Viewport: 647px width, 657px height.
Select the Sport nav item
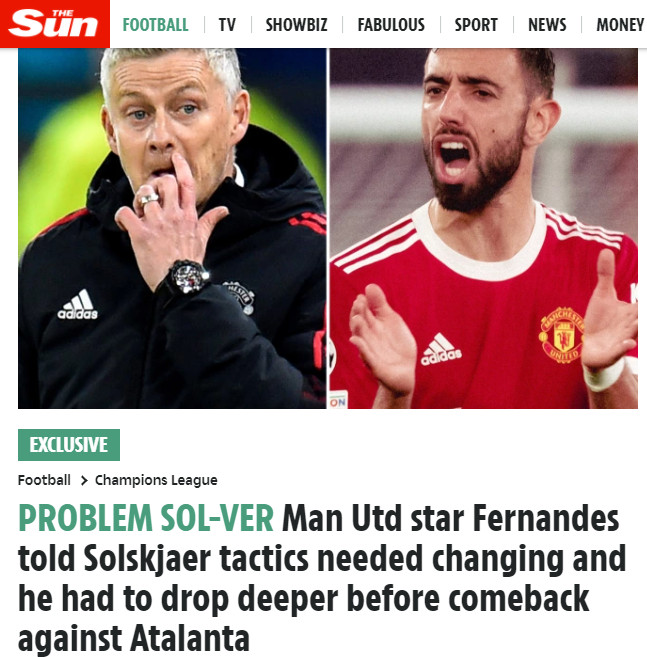pos(476,25)
